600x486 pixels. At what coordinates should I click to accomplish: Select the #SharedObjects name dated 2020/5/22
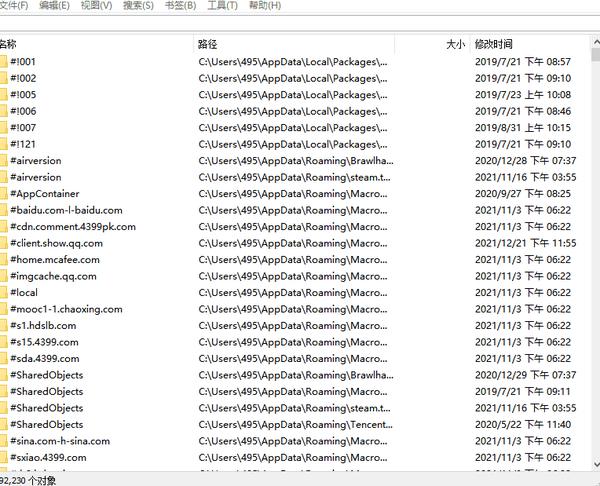[47, 424]
